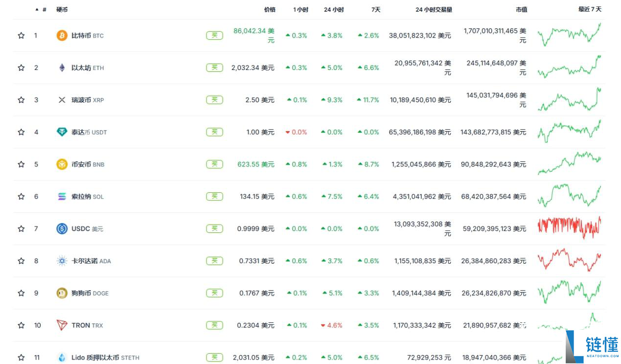Click the TRON TRX coin logo
This screenshot has width=621, height=364.
tap(62, 325)
